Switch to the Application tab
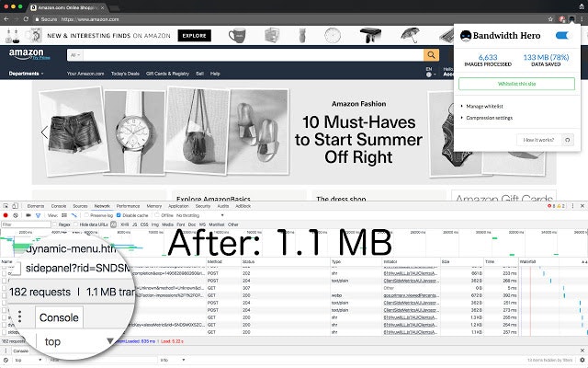588x368 pixels. (178, 206)
